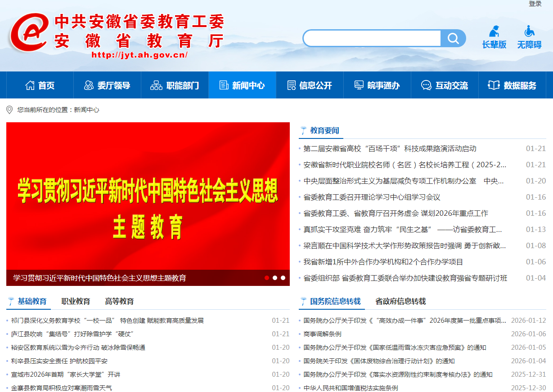Open the 皖事通办 navigation item
Image resolution: width=553 pixels, height=392 pixels.
(x=378, y=85)
